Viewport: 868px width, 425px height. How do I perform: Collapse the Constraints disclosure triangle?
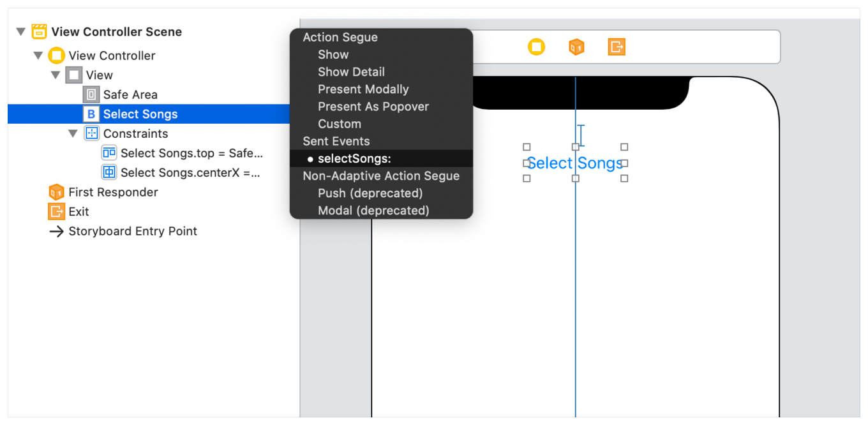pos(73,133)
